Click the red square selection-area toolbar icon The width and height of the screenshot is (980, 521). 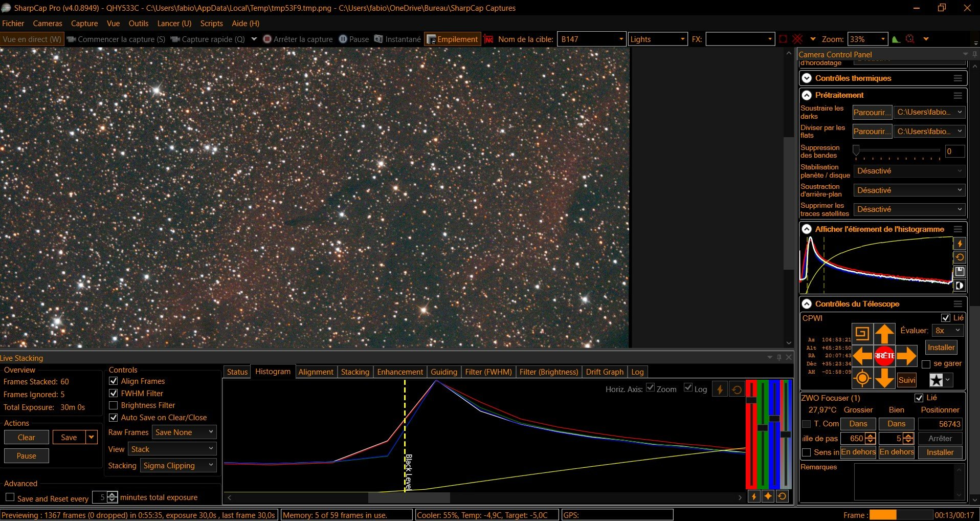pyautogui.click(x=783, y=39)
